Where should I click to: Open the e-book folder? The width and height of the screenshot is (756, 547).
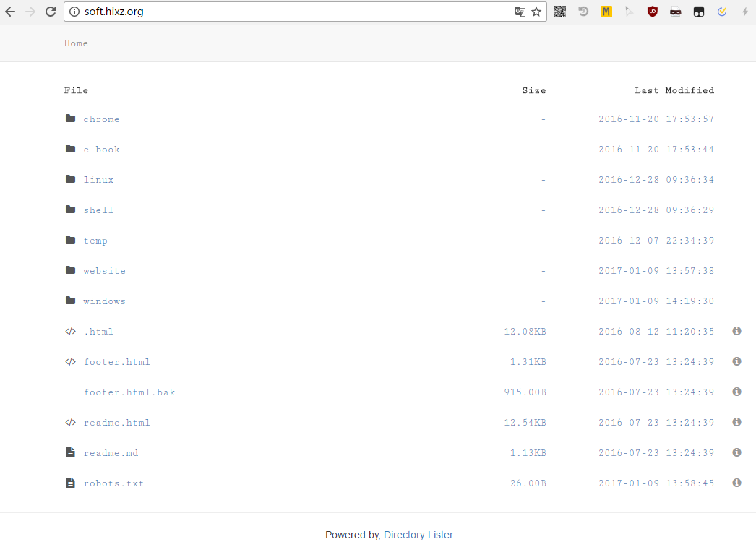tap(101, 149)
